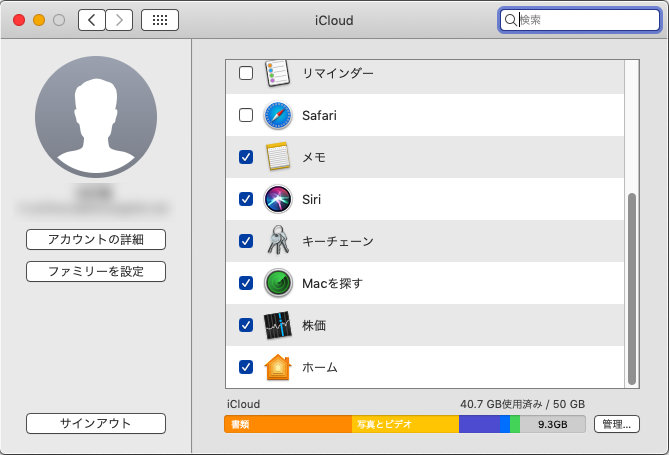Click the orange 書類 storage segment
The height and width of the screenshot is (455, 669).
tap(288, 424)
